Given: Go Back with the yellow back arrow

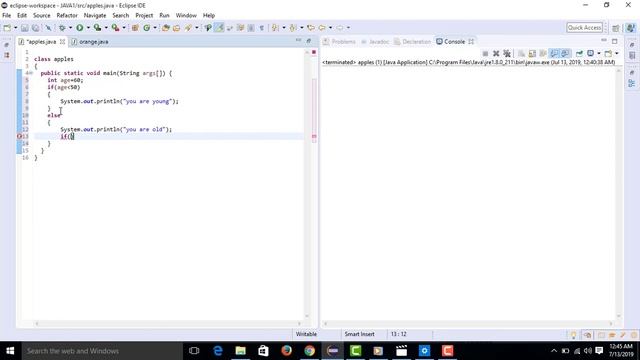Looking at the screenshot, I should pyautogui.click(x=322, y=28).
